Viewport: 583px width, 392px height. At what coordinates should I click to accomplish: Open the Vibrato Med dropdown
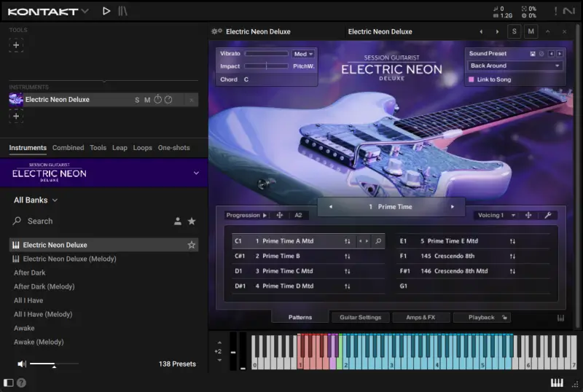(303, 54)
